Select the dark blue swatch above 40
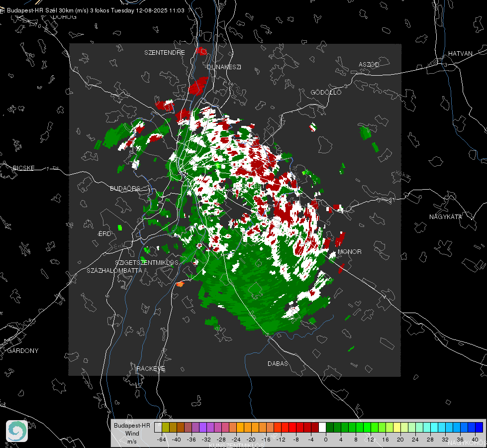 (x=479, y=427)
